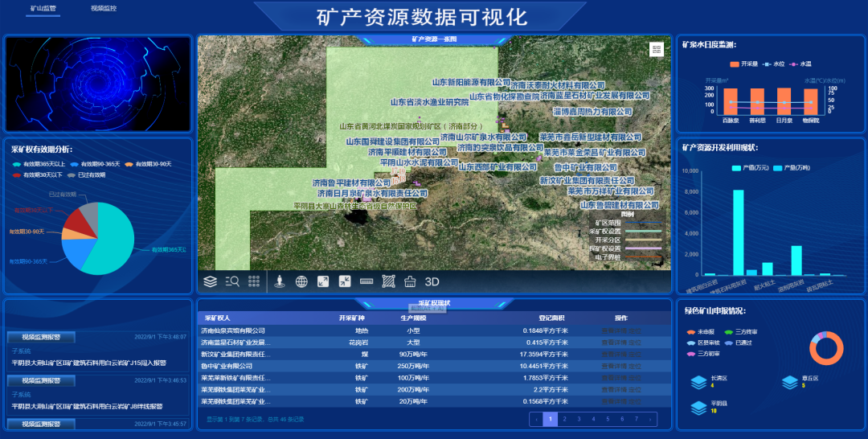Screen dimensions: 868x439
Task: Click the 百脉泉 orange bar
Action: point(731,101)
